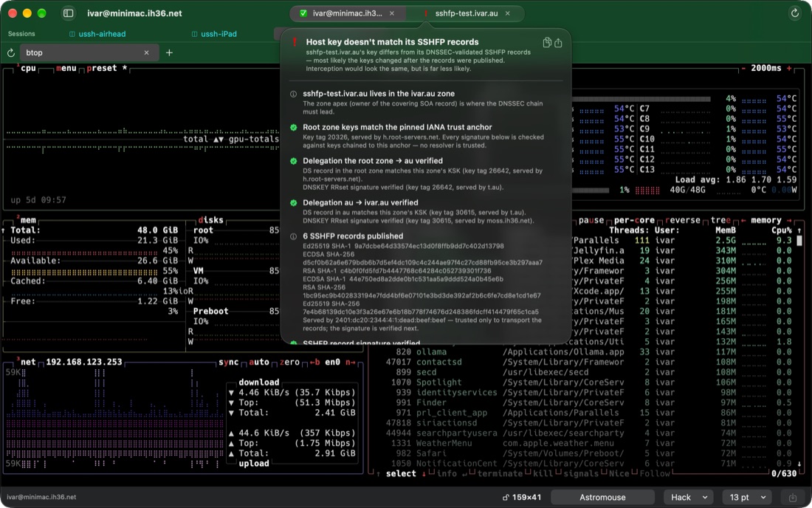The image size is (812, 508).
Task: Click the reload icon in the title bar
Action: pos(794,13)
